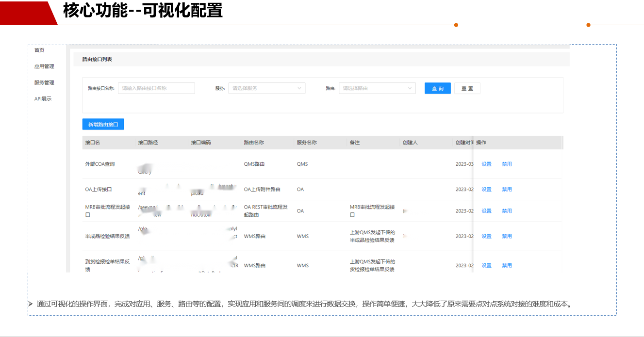This screenshot has width=644, height=337.
Task: Click 禁用 for OA上传接口 row
Action: coord(507,190)
